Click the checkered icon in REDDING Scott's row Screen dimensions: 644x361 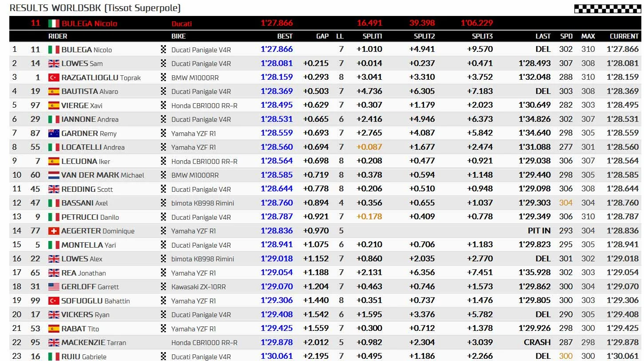163,189
